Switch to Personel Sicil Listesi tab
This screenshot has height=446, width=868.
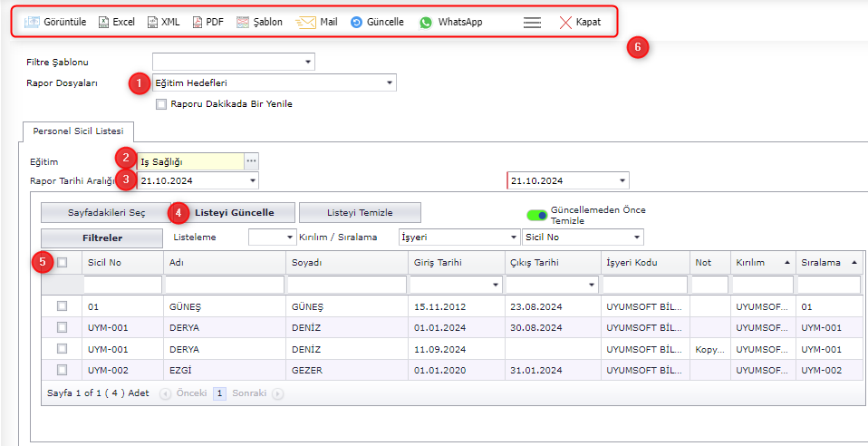pyautogui.click(x=78, y=131)
